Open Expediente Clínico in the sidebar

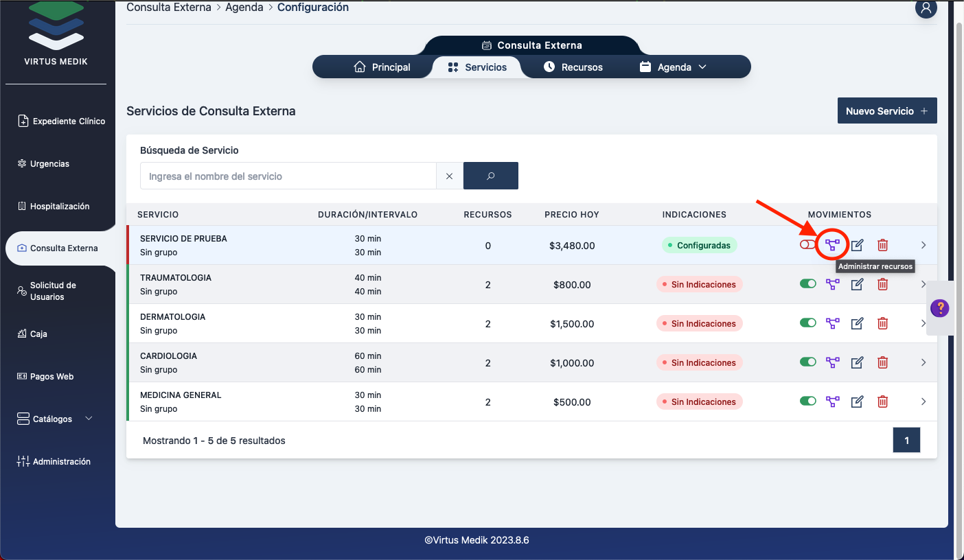tap(61, 121)
